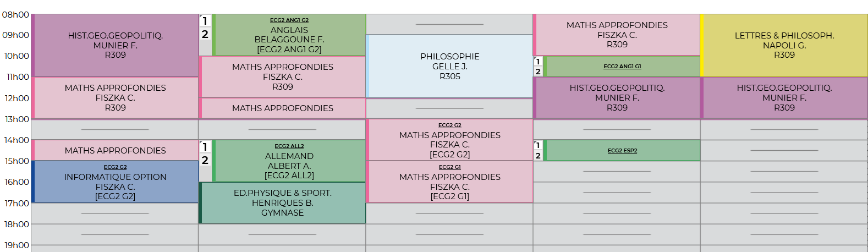Click the ECG2 ALL2 group link

tap(289, 146)
